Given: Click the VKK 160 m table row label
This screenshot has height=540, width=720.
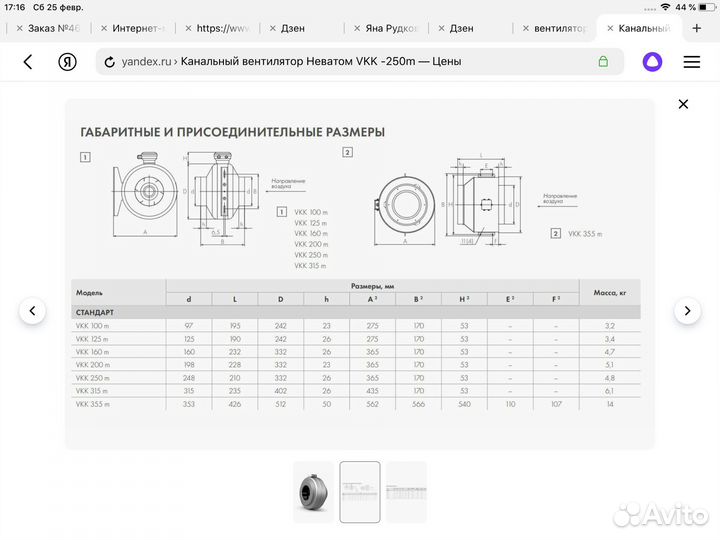Looking at the screenshot, I should coord(92,352).
